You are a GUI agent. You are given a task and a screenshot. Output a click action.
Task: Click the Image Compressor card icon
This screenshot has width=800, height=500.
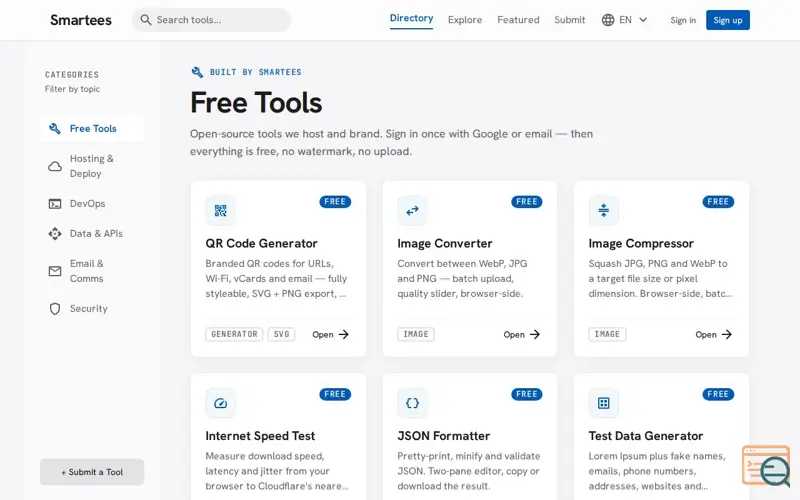604,210
